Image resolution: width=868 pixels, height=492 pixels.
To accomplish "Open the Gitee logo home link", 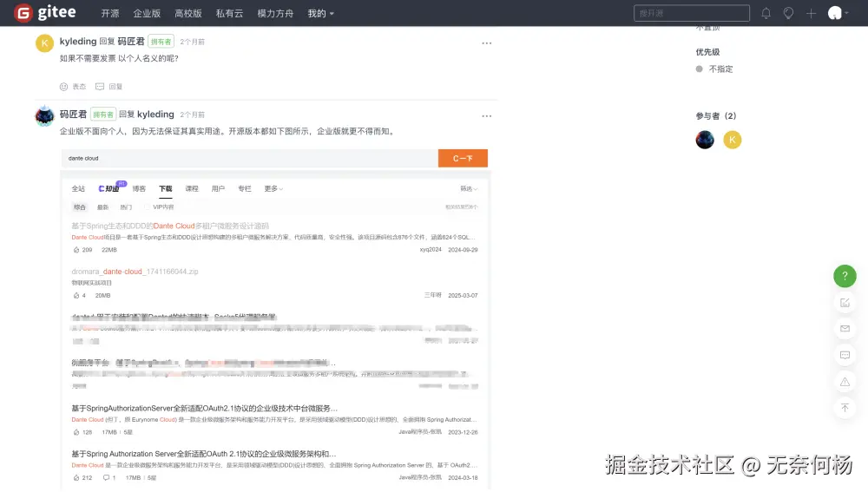I will point(45,13).
